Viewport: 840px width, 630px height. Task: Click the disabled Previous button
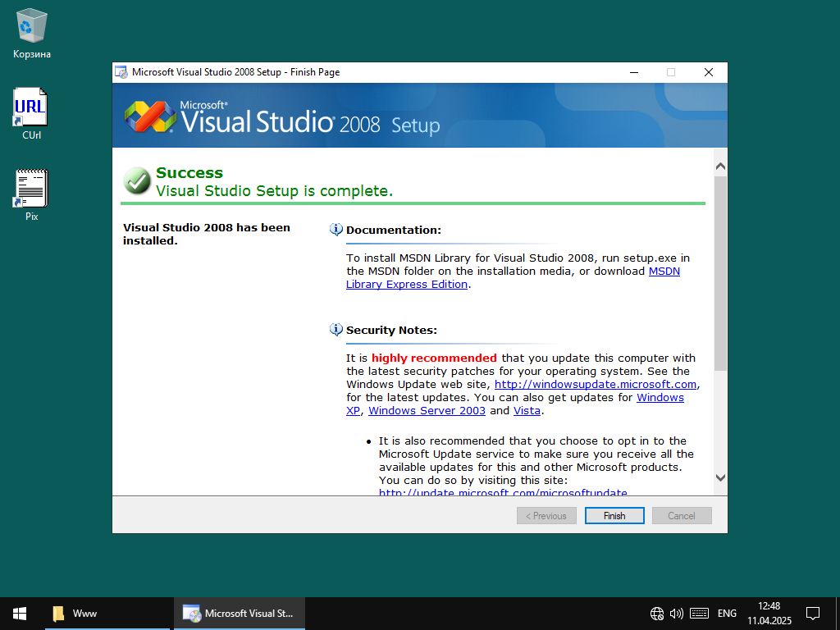pos(546,516)
